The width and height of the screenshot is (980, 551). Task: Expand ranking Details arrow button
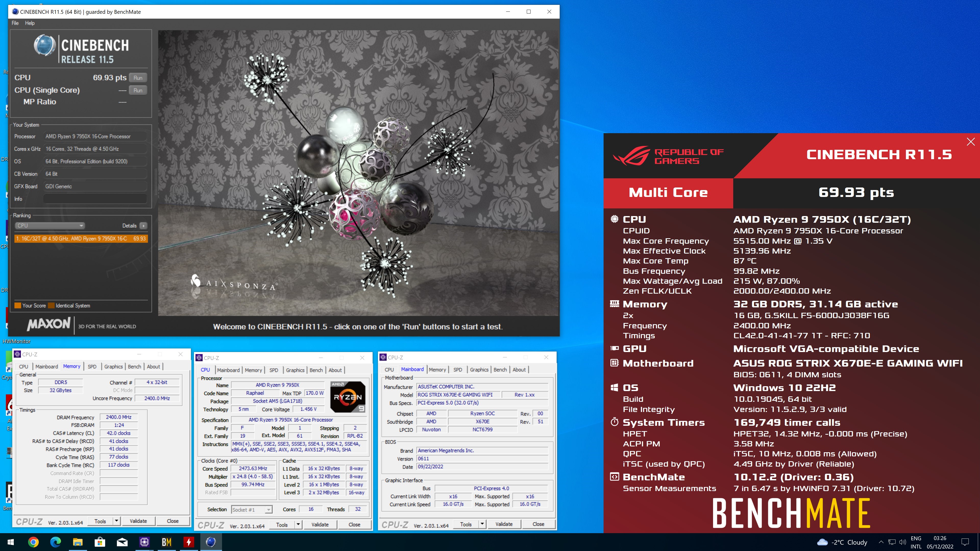(x=143, y=226)
